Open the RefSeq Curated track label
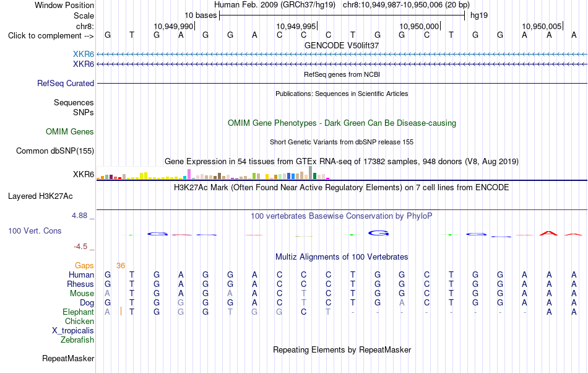 [66, 83]
